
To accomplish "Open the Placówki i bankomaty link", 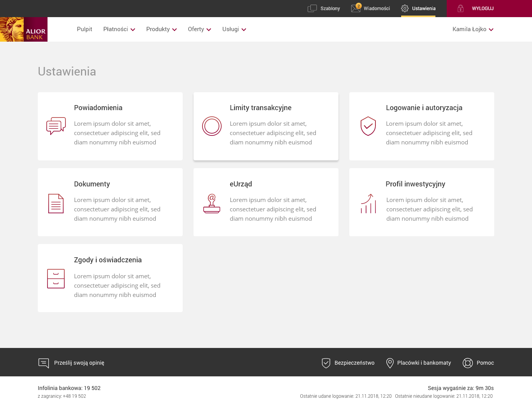I will pos(424,363).
